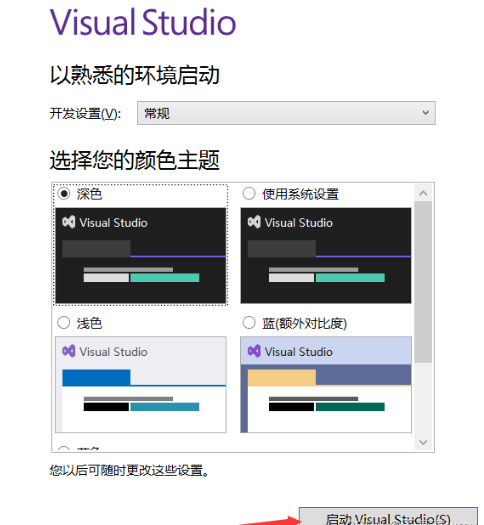Click the 深色 theme label text
This screenshot has width=484, height=525.
[89, 194]
